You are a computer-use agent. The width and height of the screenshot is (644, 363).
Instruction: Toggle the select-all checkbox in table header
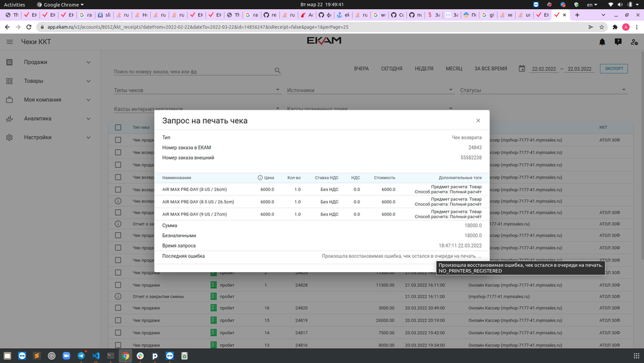pos(118,128)
